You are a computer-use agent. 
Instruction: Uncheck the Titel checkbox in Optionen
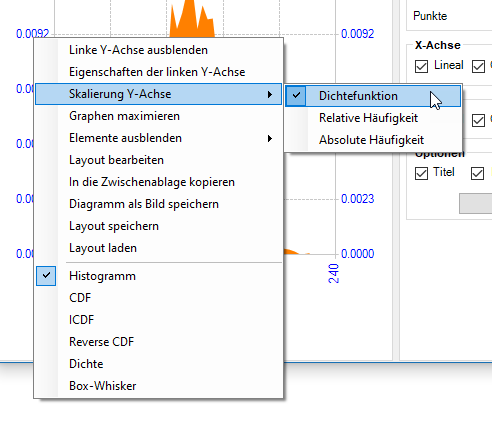pyautogui.click(x=421, y=173)
